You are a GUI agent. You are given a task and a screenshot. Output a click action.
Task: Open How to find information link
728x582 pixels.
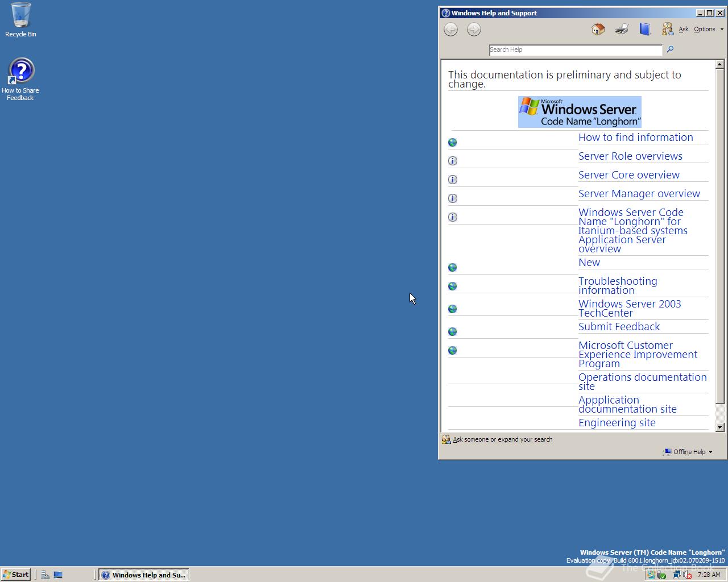635,137
